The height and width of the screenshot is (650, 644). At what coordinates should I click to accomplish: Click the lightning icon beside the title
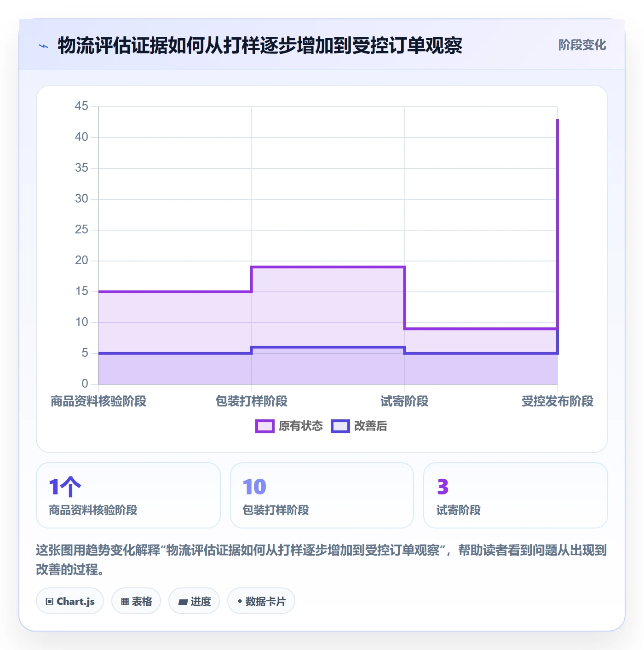[x=44, y=46]
